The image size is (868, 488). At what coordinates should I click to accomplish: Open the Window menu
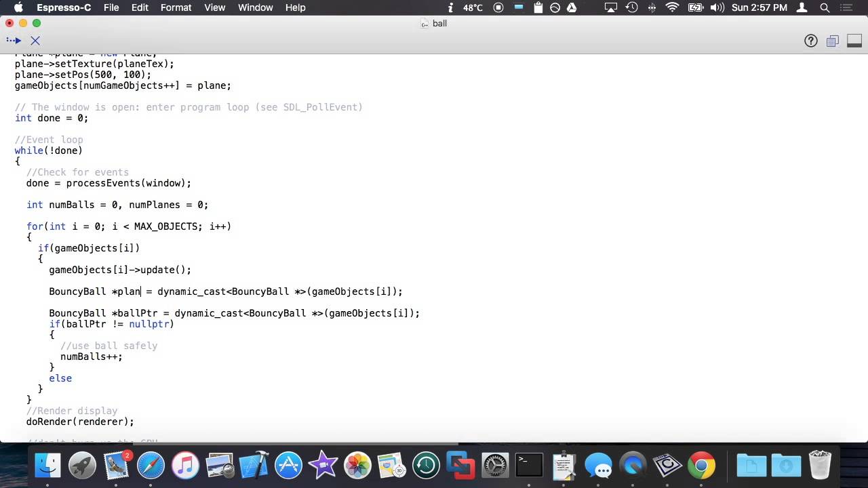coord(255,7)
